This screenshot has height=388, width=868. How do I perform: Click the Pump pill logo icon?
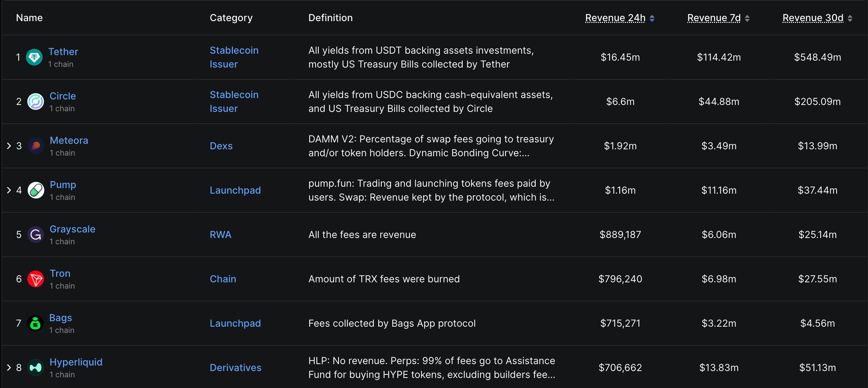pyautogui.click(x=36, y=190)
